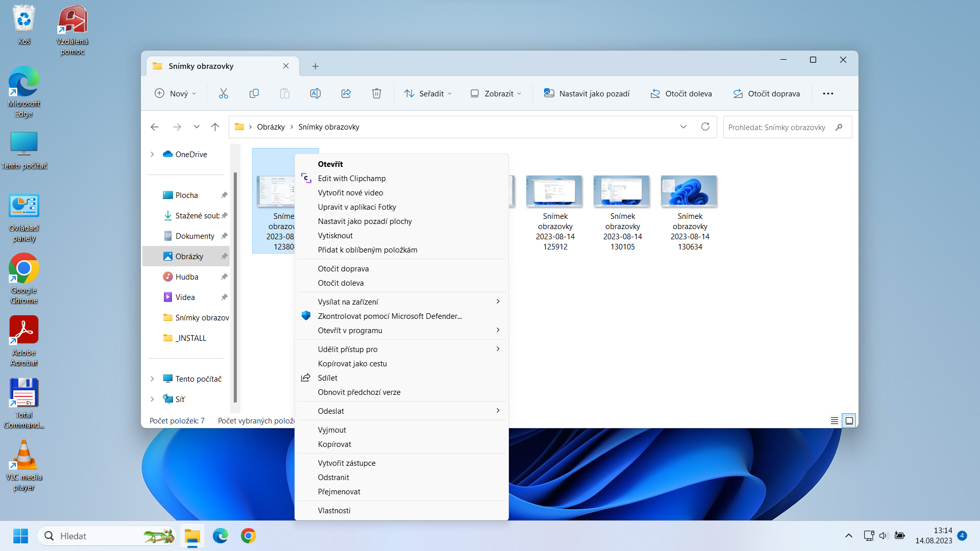This screenshot has height=551, width=980.
Task: Expand the OneDrive tree node
Action: (x=152, y=154)
